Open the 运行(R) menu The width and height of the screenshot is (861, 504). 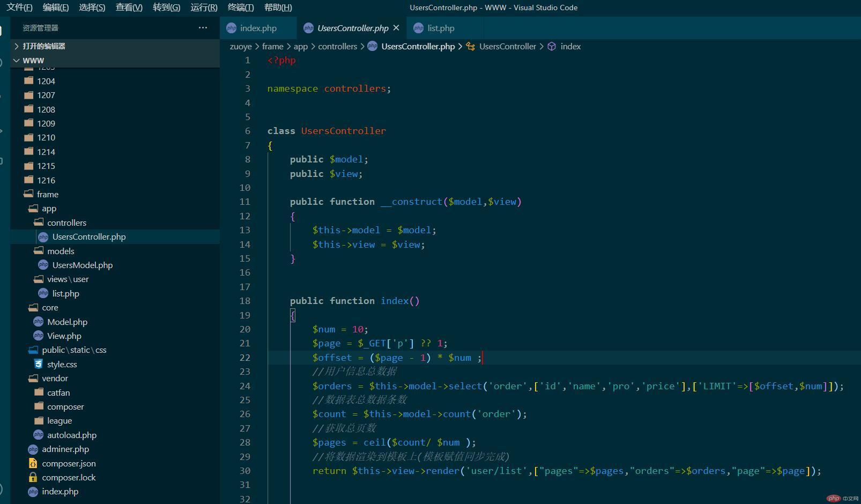pos(204,8)
